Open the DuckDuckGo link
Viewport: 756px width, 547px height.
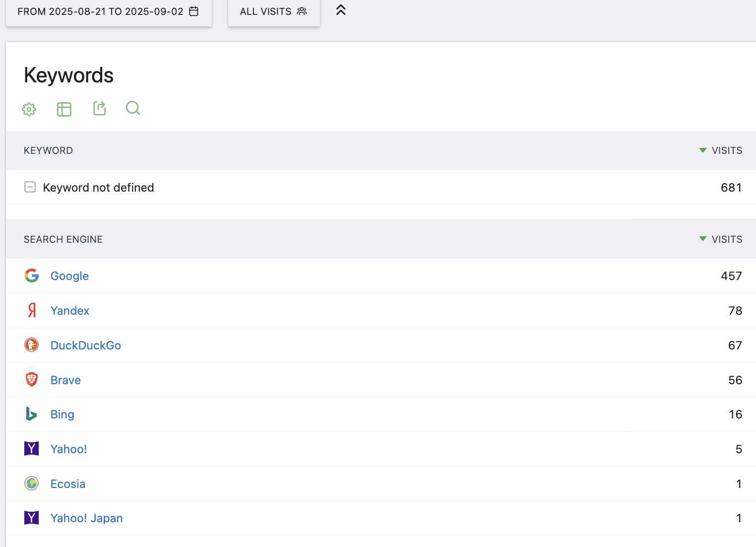pos(85,345)
